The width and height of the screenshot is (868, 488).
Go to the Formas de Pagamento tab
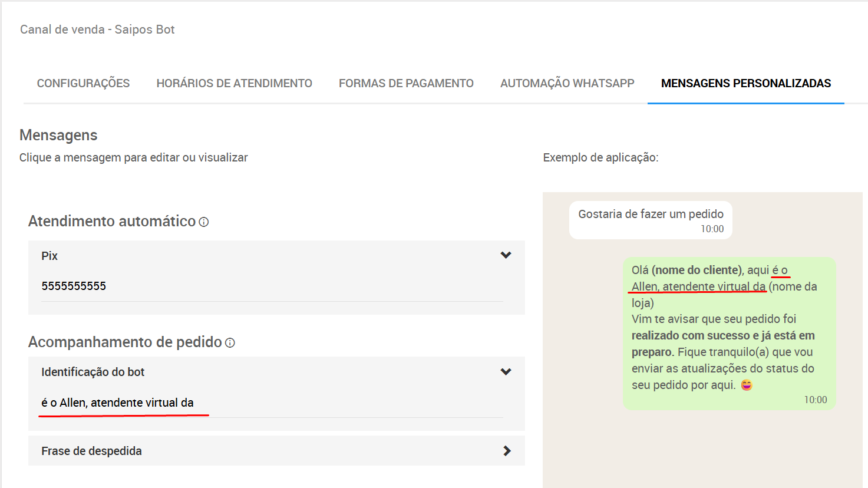pos(406,84)
